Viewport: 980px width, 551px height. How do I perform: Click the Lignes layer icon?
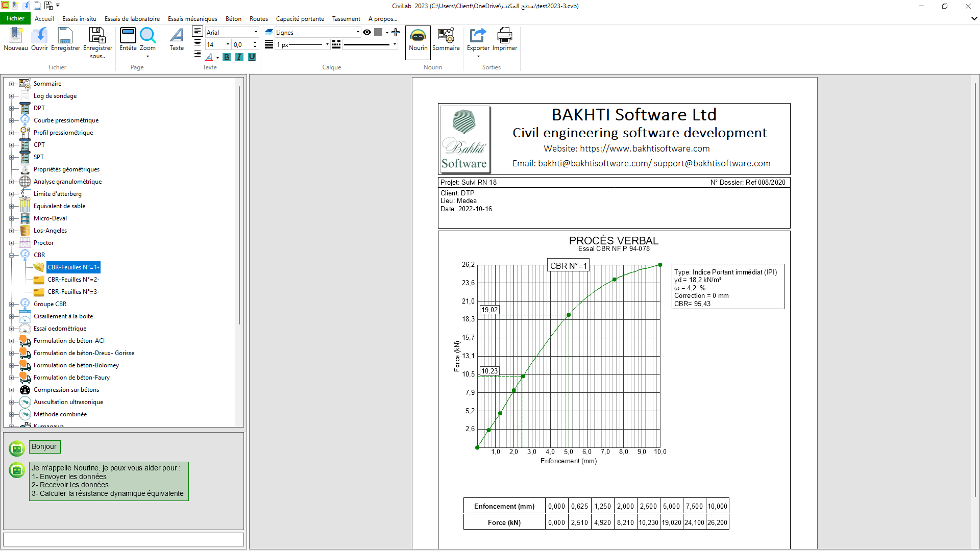[x=269, y=32]
